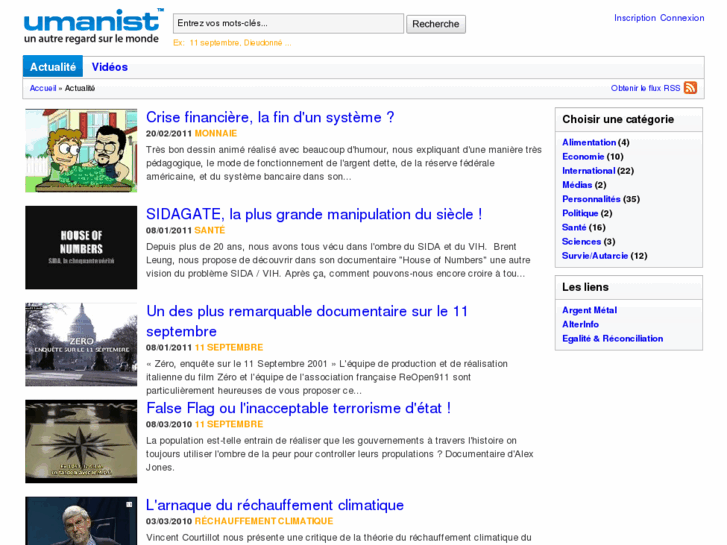Filter by the Alimentation category
727x545 pixels.
[589, 143]
